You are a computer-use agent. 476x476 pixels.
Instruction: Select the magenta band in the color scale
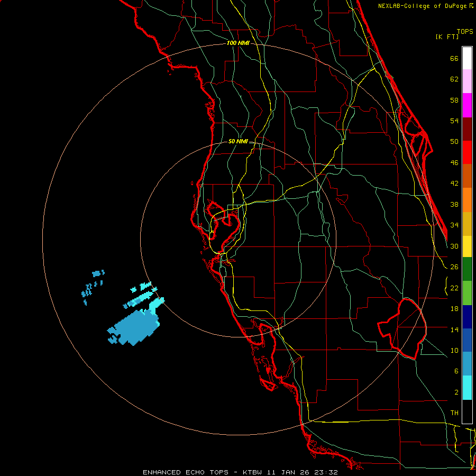pos(467,105)
